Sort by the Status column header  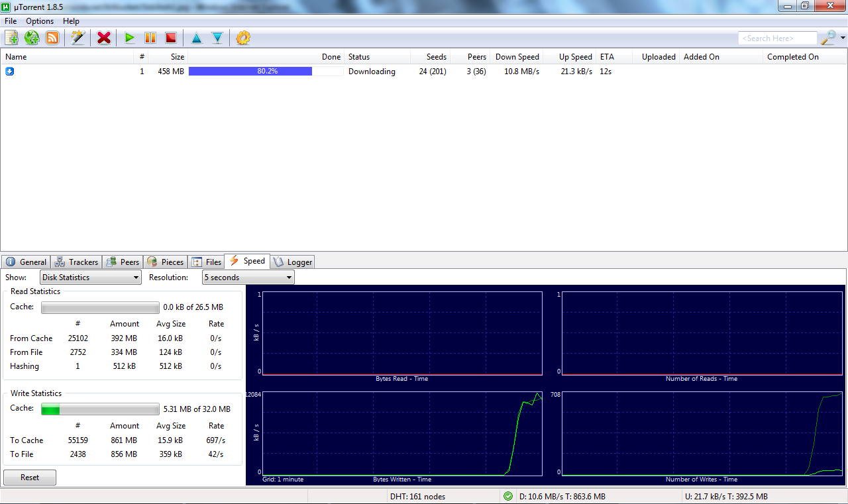377,57
